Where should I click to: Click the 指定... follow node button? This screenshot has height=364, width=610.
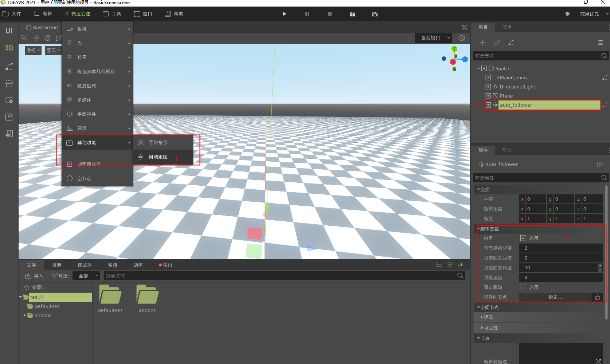[x=555, y=297]
